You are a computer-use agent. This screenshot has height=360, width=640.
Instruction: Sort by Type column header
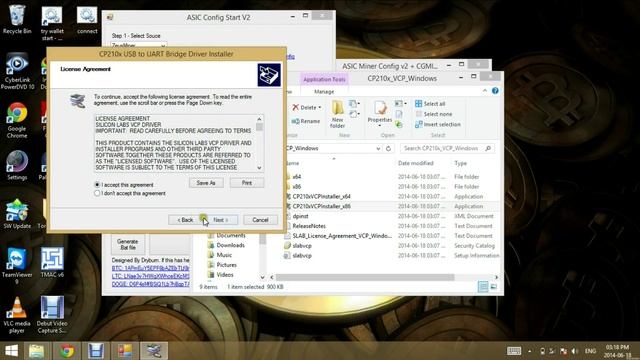pyautogui.click(x=460, y=163)
